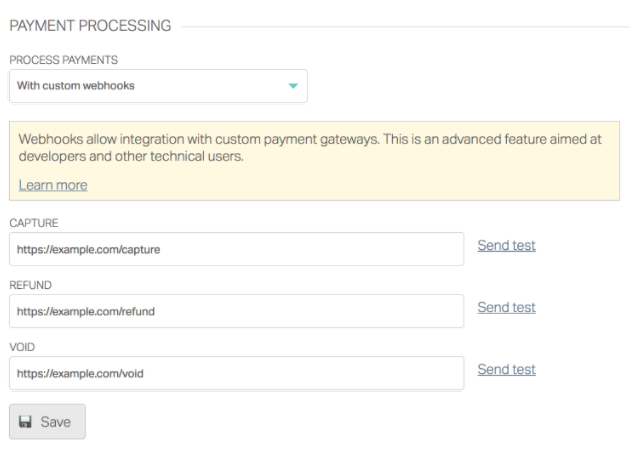The width and height of the screenshot is (630, 450).
Task: Open the "With custom webhooks" combo box
Action: 157,86
